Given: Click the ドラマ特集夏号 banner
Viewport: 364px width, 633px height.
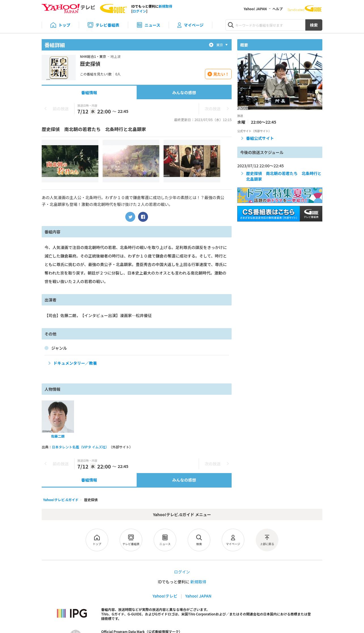Looking at the screenshot, I should point(280,195).
